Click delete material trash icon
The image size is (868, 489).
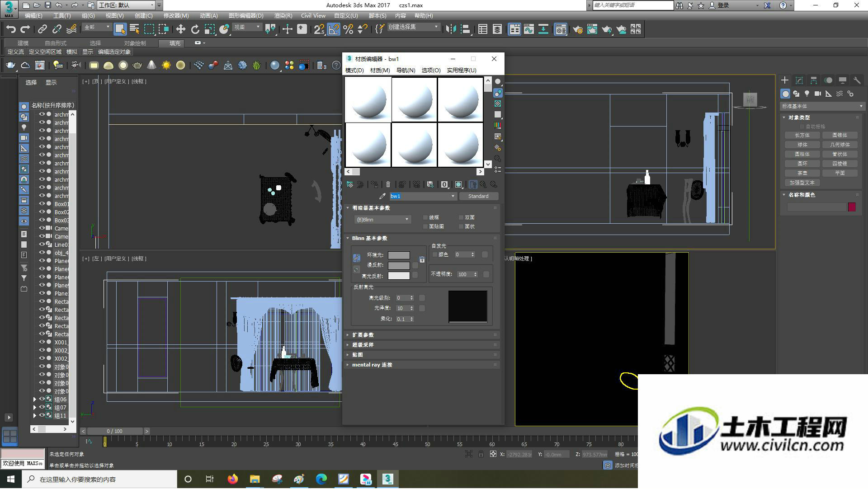click(388, 184)
